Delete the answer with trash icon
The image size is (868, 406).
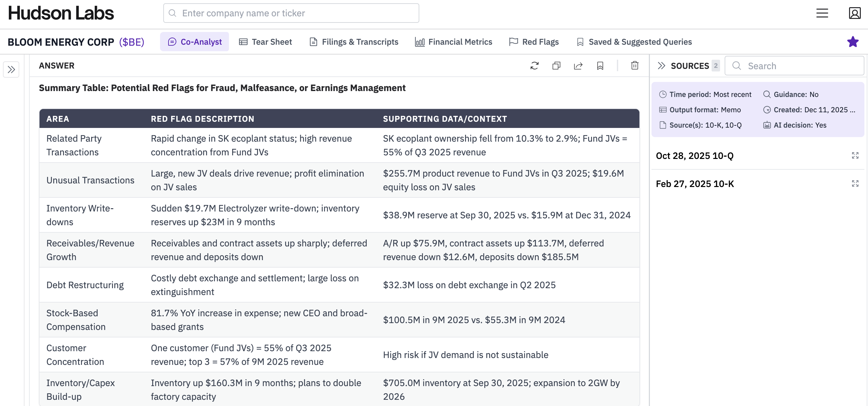click(635, 66)
